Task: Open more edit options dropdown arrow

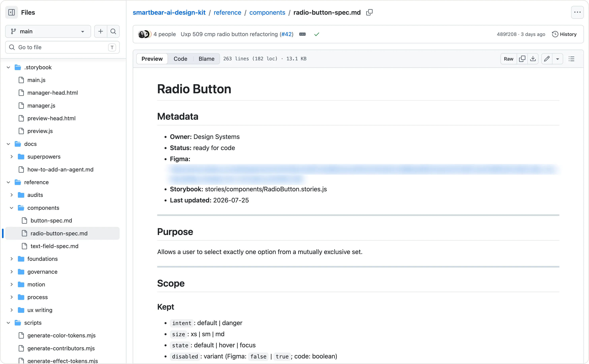Action: 557,59
